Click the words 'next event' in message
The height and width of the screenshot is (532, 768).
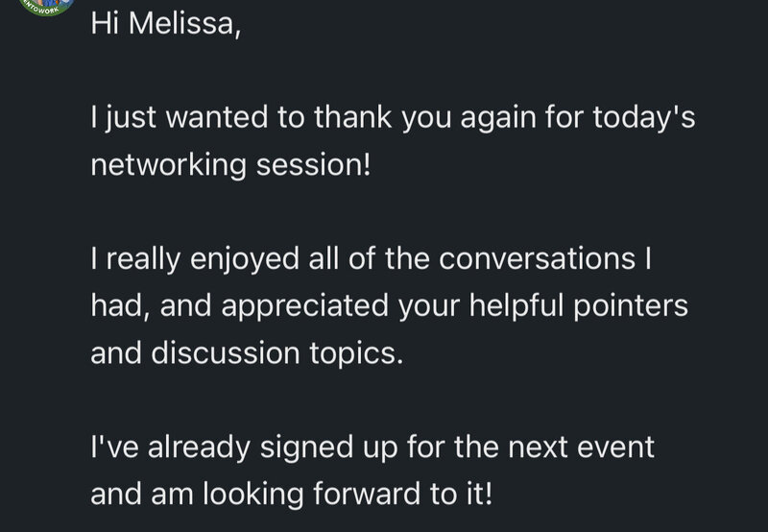click(581, 447)
